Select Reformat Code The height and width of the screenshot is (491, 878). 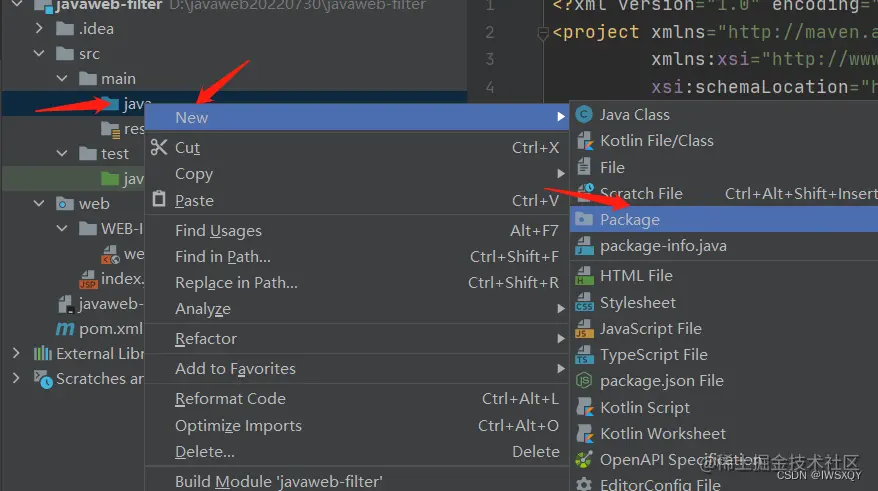point(357,399)
